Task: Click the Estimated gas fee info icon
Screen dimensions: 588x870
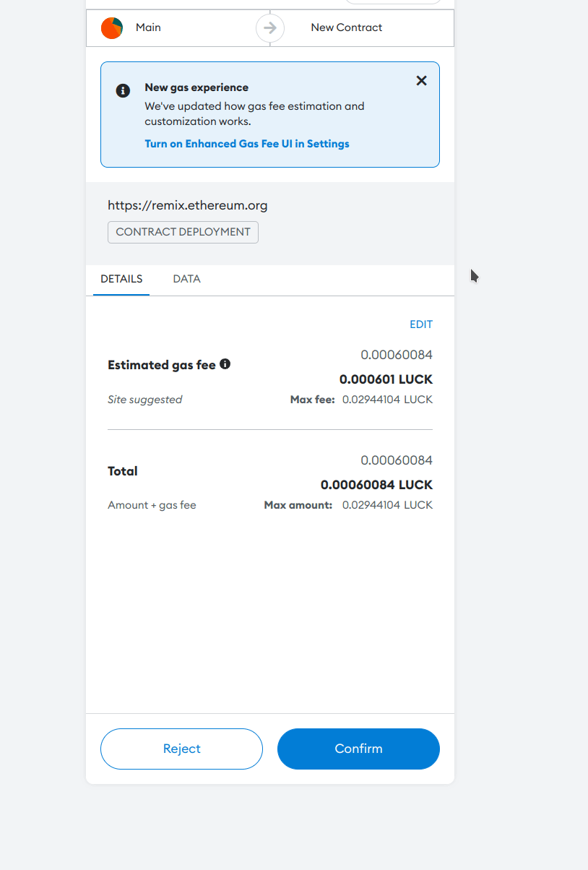Action: pyautogui.click(x=225, y=364)
